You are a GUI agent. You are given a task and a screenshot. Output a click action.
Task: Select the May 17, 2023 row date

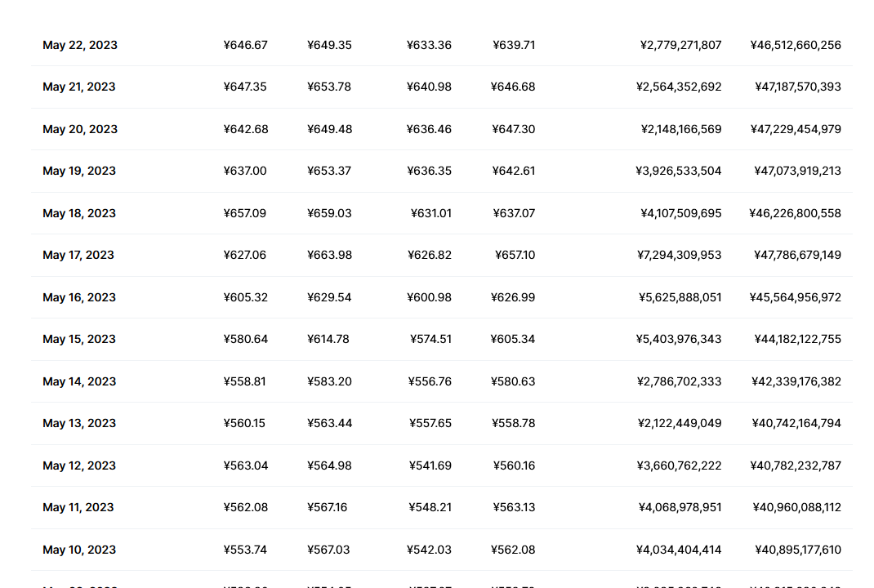pyautogui.click(x=78, y=255)
